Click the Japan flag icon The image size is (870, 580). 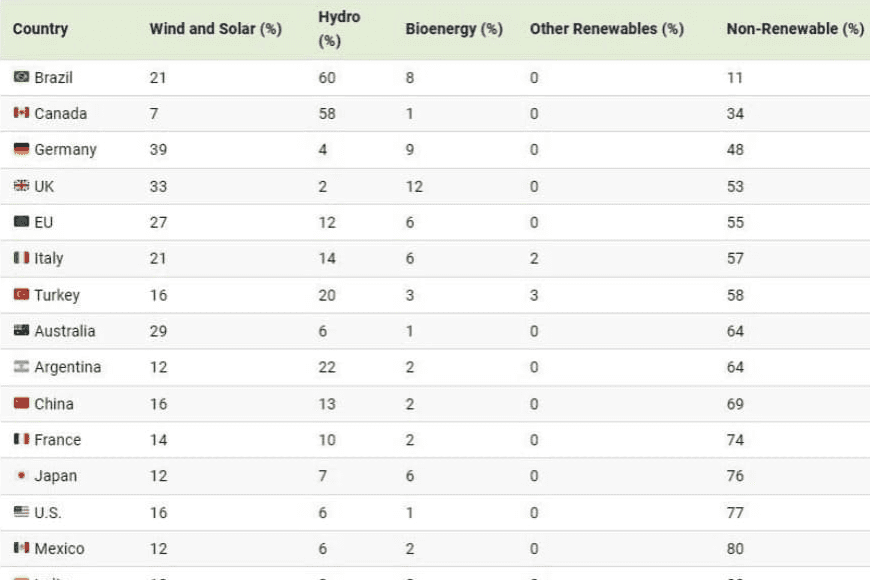coord(21,476)
